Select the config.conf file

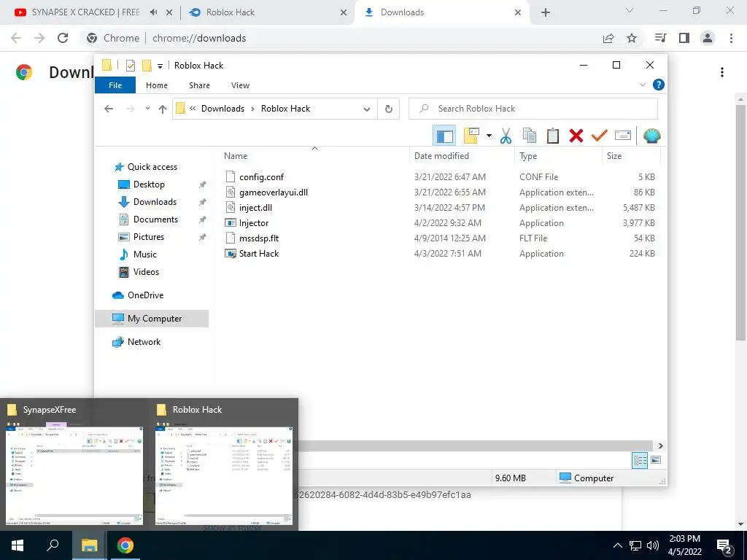[x=261, y=177]
